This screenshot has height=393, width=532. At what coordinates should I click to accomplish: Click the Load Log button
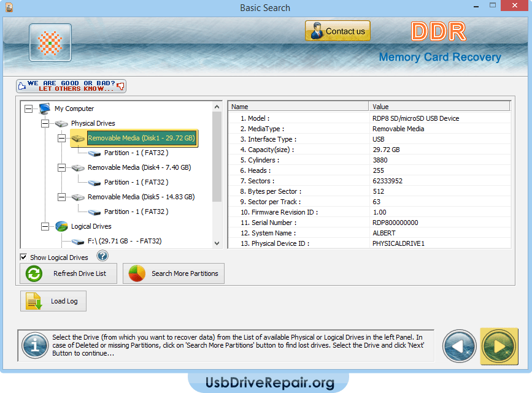(53, 301)
